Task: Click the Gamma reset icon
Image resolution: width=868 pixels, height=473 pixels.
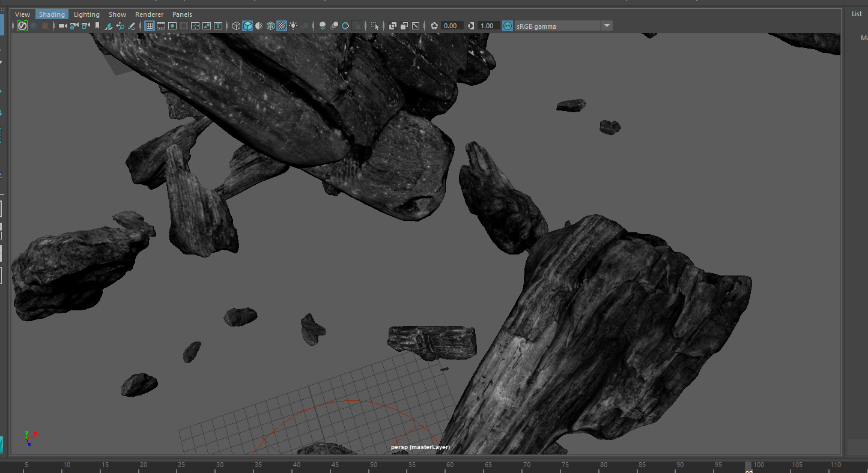Action: tap(471, 26)
